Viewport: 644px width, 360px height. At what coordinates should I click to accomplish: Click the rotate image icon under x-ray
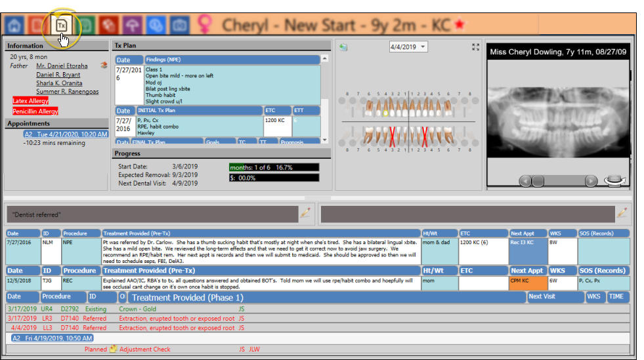[x=613, y=180]
